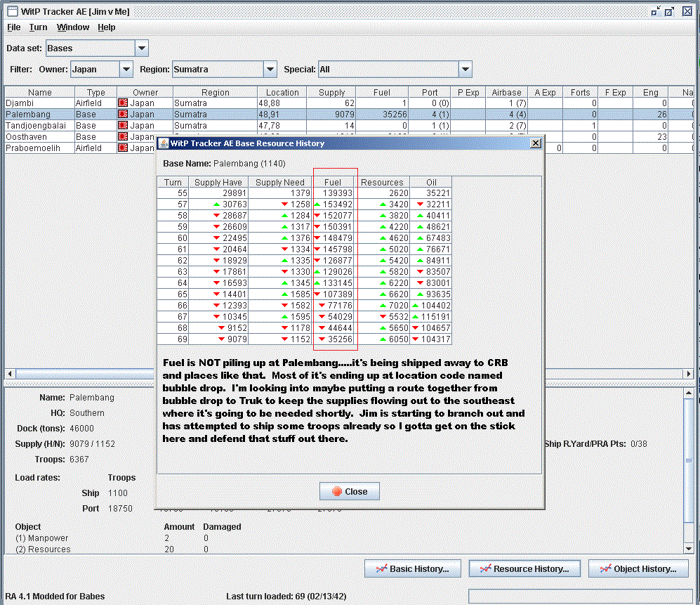Click up arrow of details panel scrollbar
The height and width of the screenshot is (605, 700).
(x=688, y=393)
